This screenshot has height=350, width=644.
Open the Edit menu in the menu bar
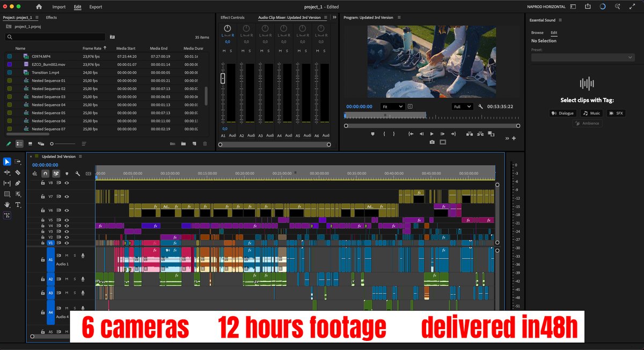pos(77,6)
